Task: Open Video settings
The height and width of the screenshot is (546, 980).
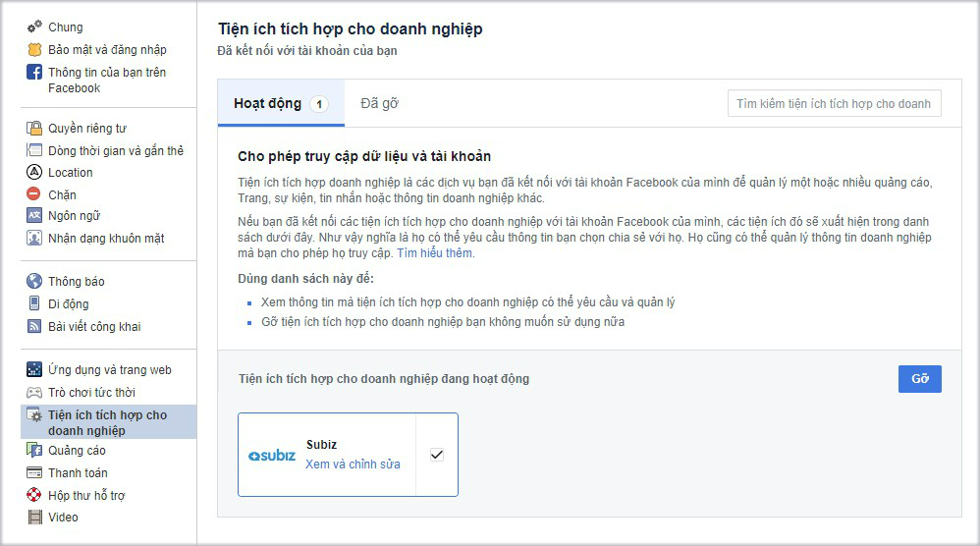Action: point(63,518)
